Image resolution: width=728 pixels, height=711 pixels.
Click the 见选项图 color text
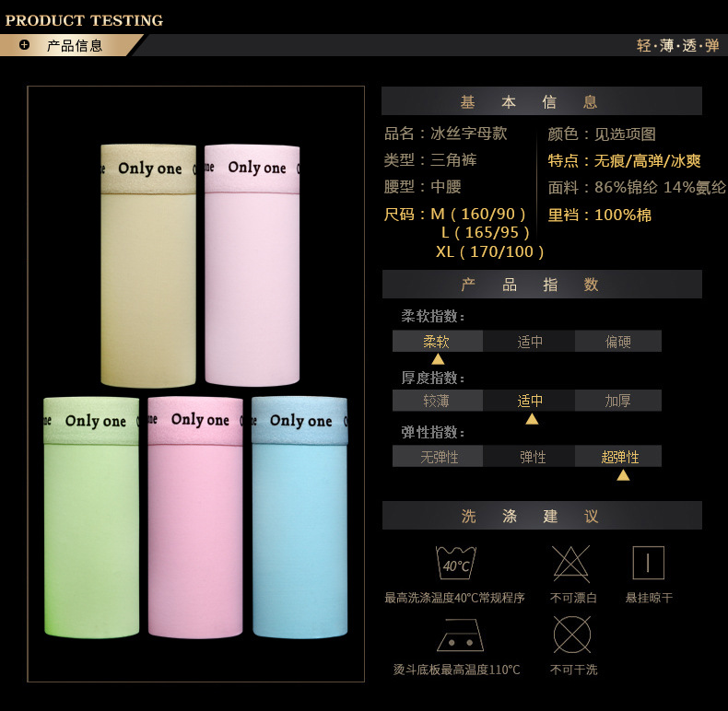tap(625, 134)
